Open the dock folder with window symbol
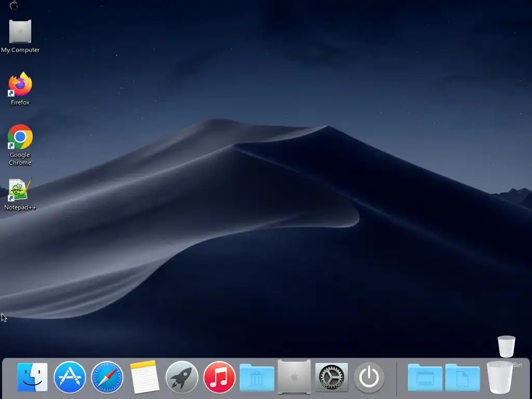This screenshot has height=399, width=532. point(425,377)
